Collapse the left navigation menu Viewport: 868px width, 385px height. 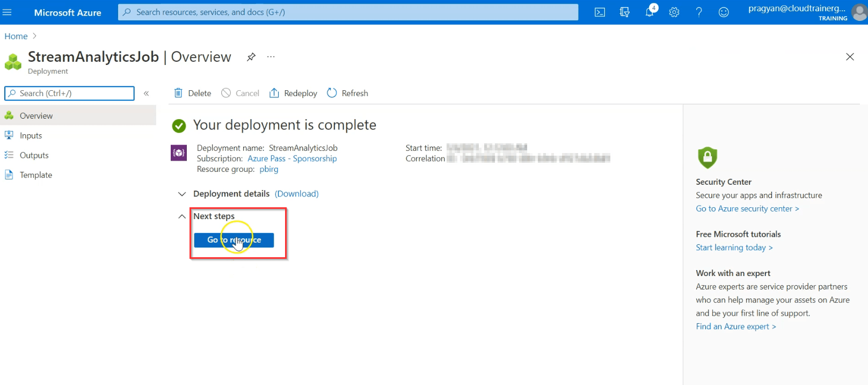[146, 93]
